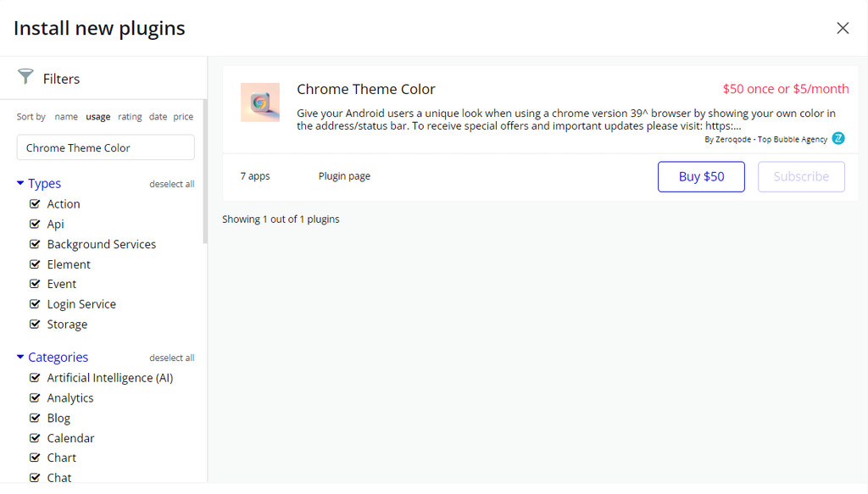The image size is (868, 494).
Task: Uncheck the Element type checkbox
Action: pos(34,264)
